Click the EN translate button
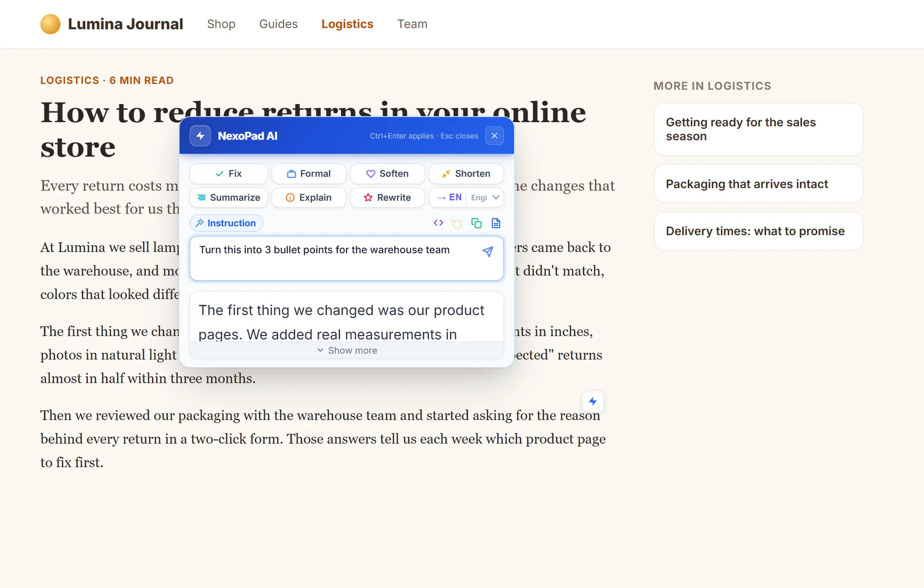The image size is (924, 588). click(449, 197)
